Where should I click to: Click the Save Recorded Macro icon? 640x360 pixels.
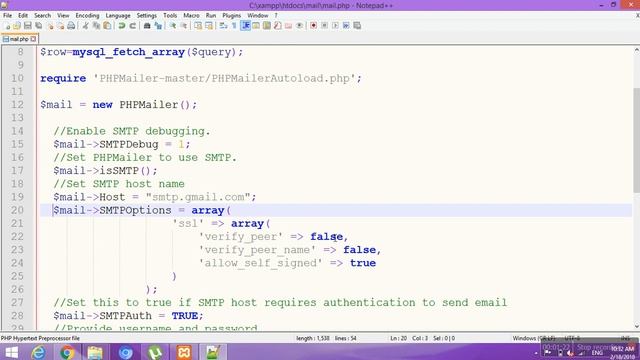coord(357,26)
